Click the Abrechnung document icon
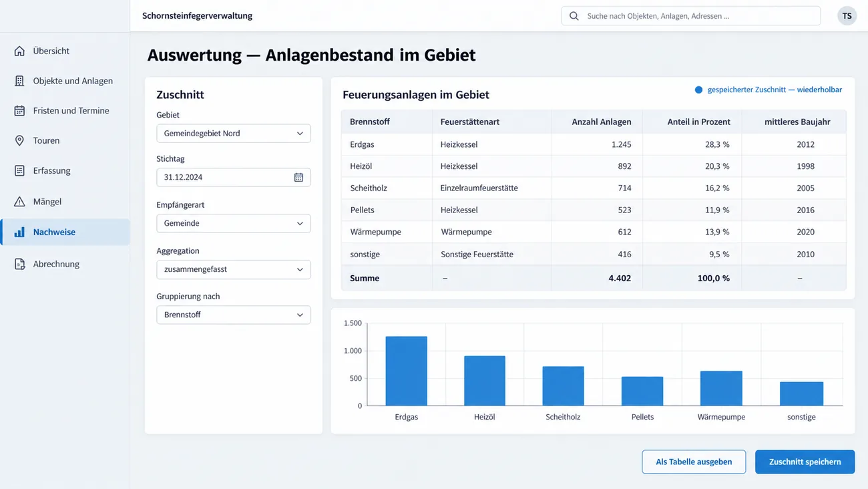Image resolution: width=868 pixels, height=489 pixels. (19, 265)
